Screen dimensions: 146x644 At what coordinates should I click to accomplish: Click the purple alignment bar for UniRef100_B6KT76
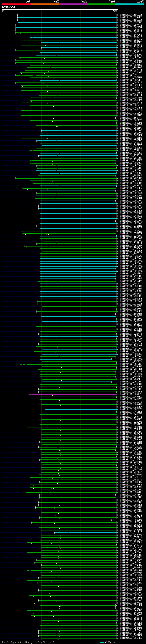[x=73, y=394]
